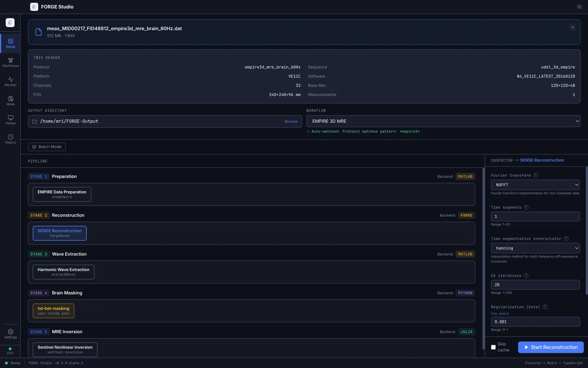Click the CG iterations input field

pos(535,285)
